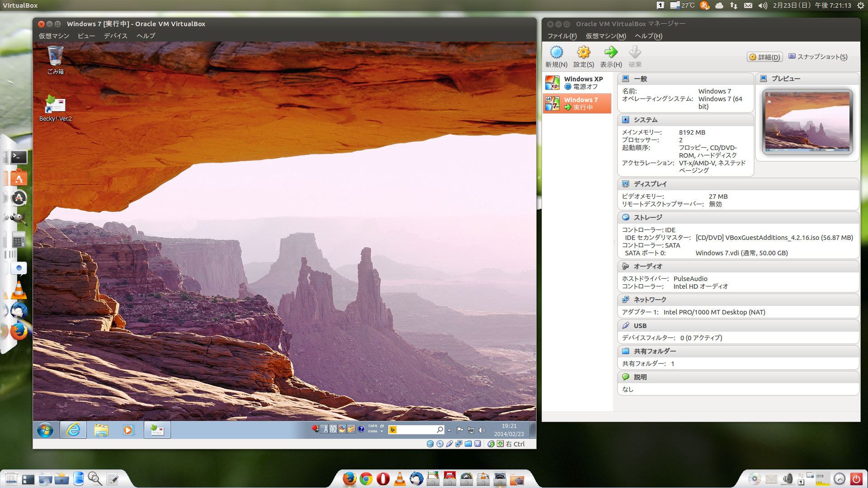Click the red power icon in bottom dock
This screenshot has width=868, height=488.
(x=856, y=479)
